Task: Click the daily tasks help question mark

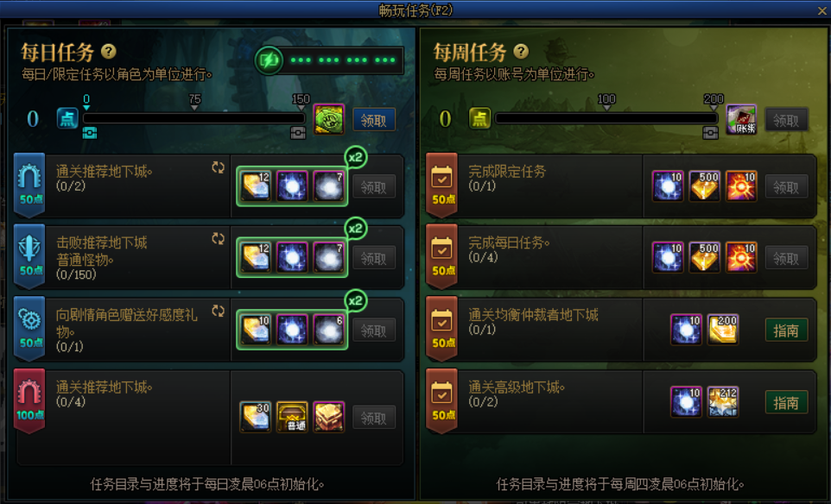Action: point(109,52)
